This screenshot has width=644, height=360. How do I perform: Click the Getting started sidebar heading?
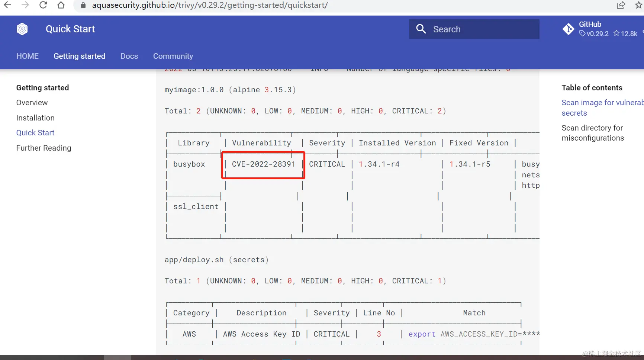point(43,88)
